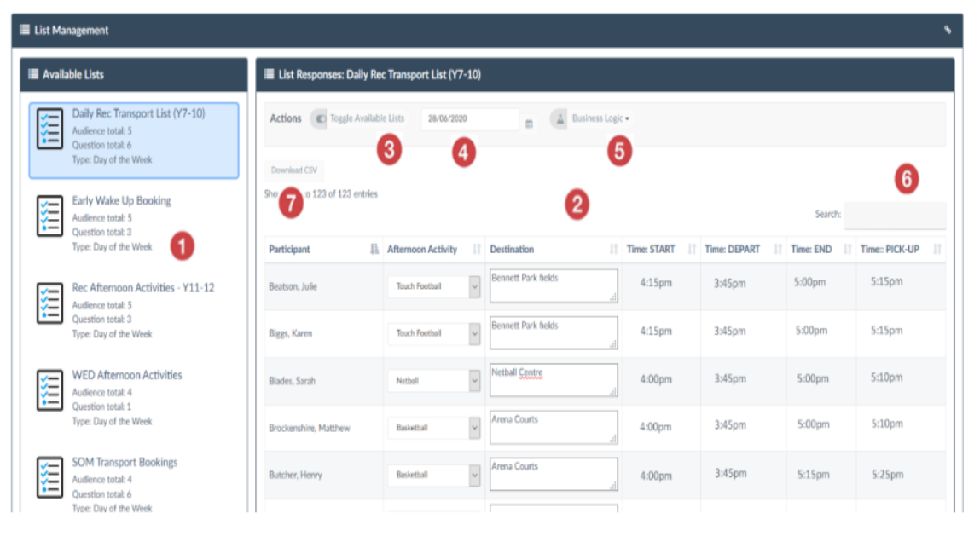Screen dimensions: 980x542
Task: Open the calendar icon beside the date field
Action: pos(529,124)
